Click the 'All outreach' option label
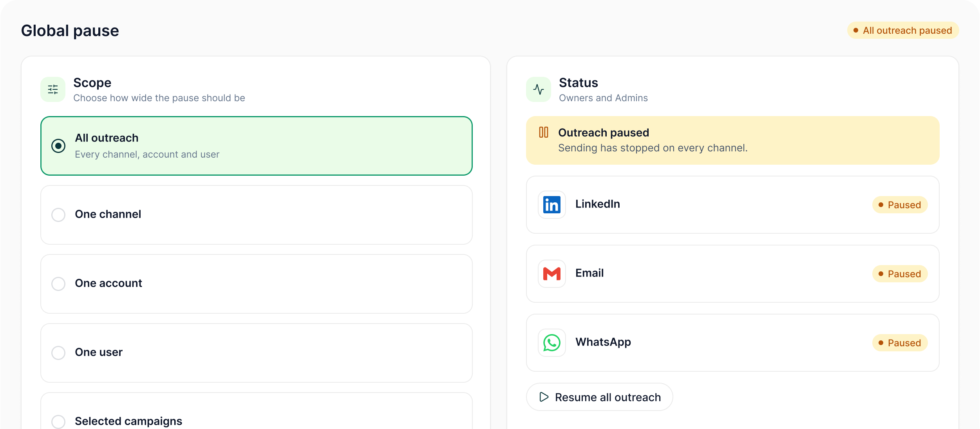 (107, 138)
